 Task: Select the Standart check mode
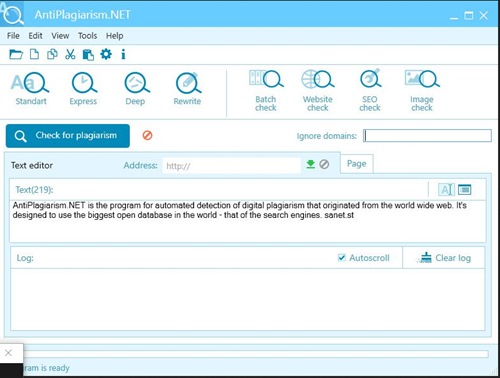point(31,89)
